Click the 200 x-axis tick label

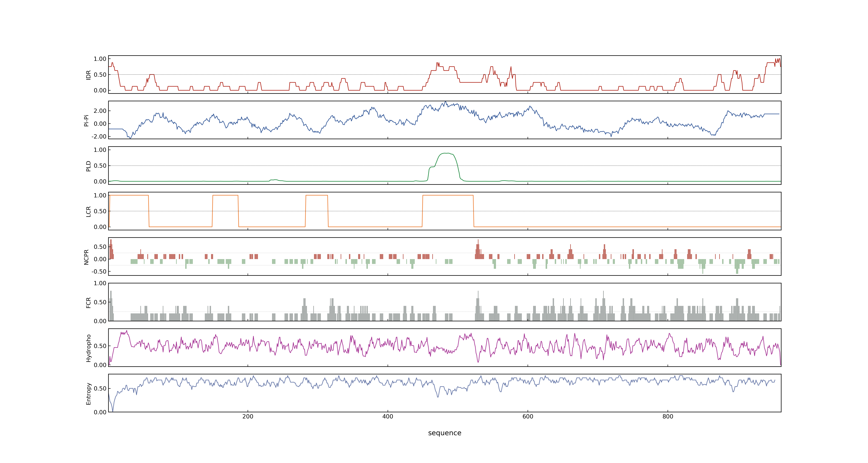coord(248,416)
